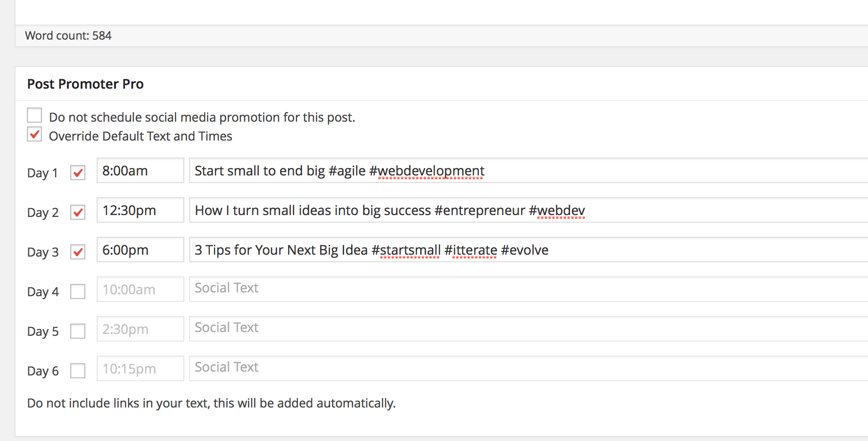Click the 'How I turn small ideas' text field
Screen dimensions: 868x441
click(529, 210)
